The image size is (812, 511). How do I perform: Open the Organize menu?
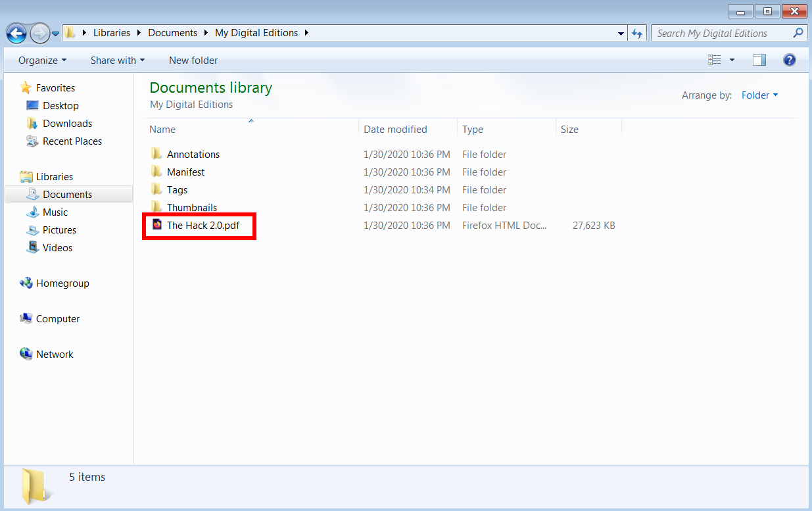43,60
